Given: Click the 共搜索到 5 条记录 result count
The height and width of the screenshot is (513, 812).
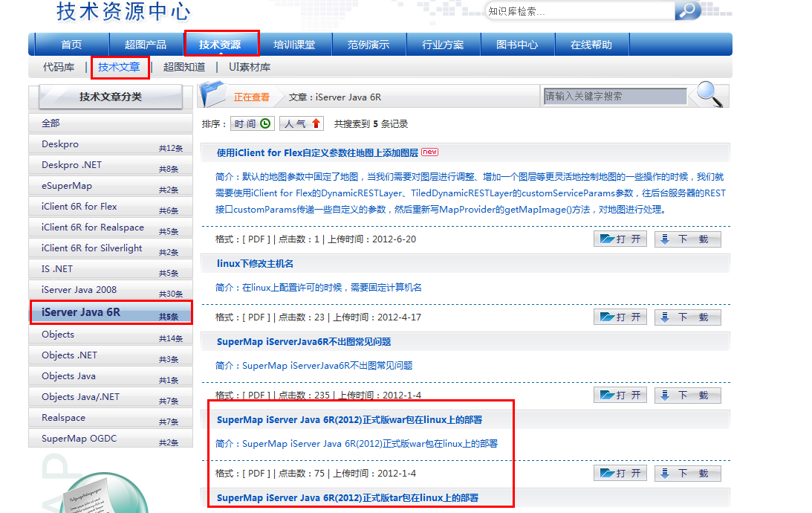Looking at the screenshot, I should click(x=371, y=124).
